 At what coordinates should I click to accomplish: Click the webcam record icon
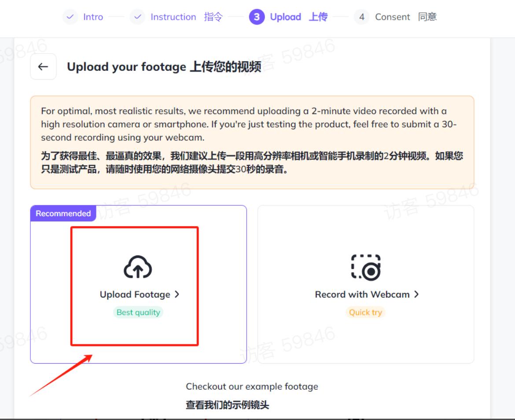click(365, 266)
